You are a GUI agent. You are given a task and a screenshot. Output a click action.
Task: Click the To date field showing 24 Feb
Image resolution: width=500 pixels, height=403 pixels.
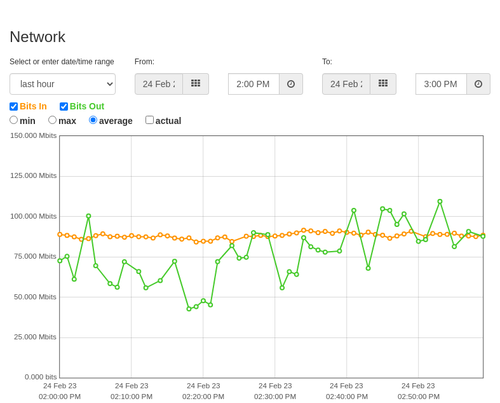(x=346, y=84)
